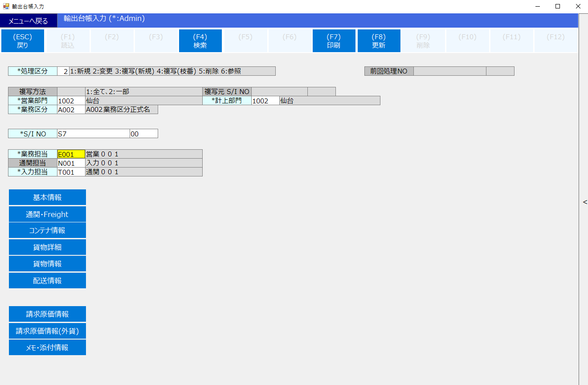The image size is (588, 385).
Task: Go to 貨物情報 section
Action: coord(47,264)
